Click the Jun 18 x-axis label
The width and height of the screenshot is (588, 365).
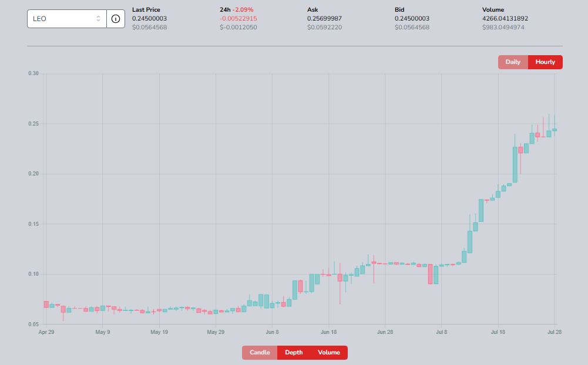point(328,332)
